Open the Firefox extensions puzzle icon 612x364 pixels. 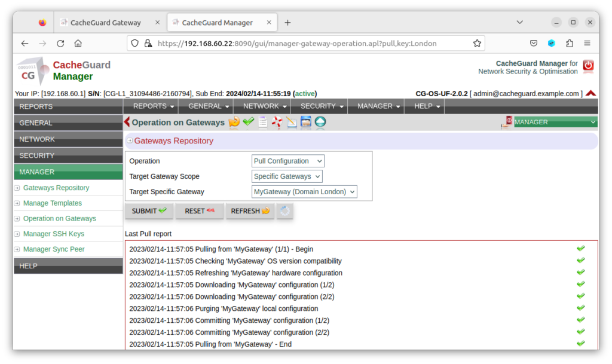[x=570, y=43]
